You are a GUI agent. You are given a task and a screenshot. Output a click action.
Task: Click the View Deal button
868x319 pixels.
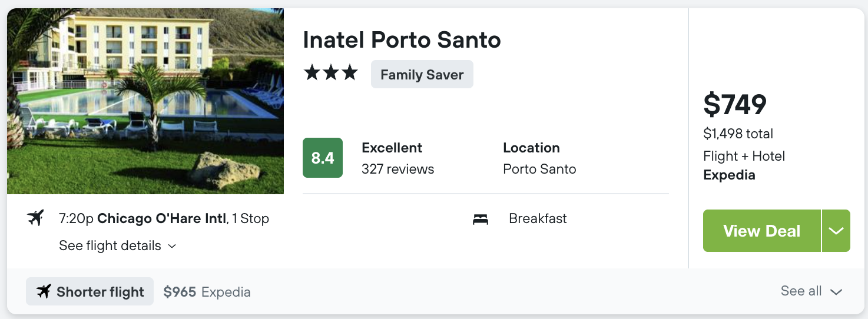click(762, 231)
